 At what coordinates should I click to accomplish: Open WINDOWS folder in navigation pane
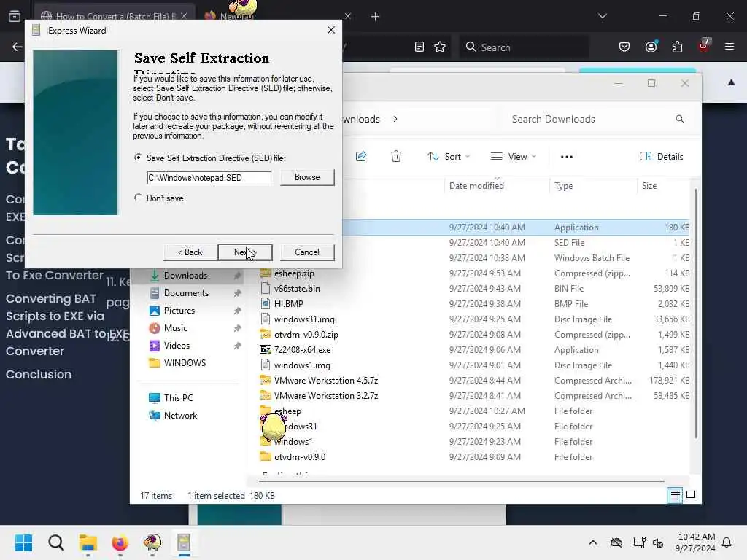(x=185, y=363)
